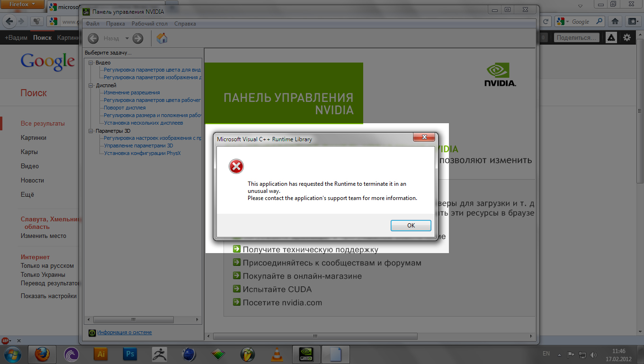This screenshot has width=644, height=364.
Task: Click the Action Center flag tray icon
Action: coord(571,355)
